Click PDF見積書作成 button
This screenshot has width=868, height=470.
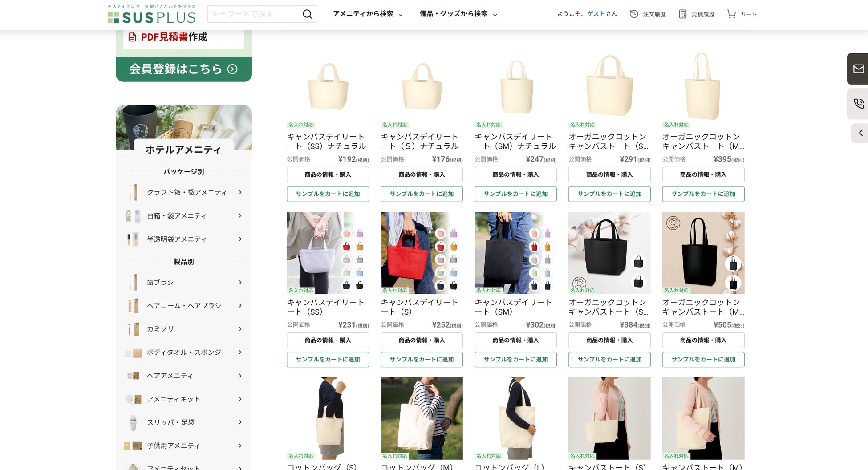[x=184, y=37]
